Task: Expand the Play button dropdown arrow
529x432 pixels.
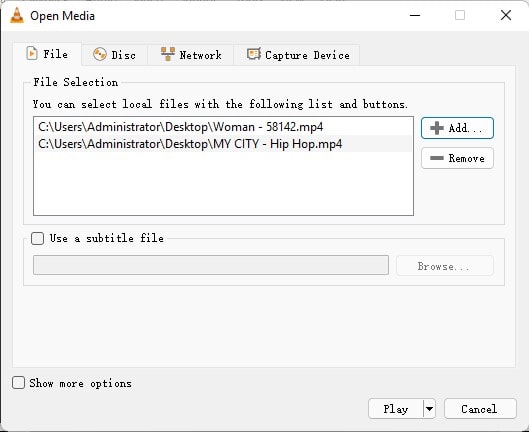Action: tap(429, 409)
